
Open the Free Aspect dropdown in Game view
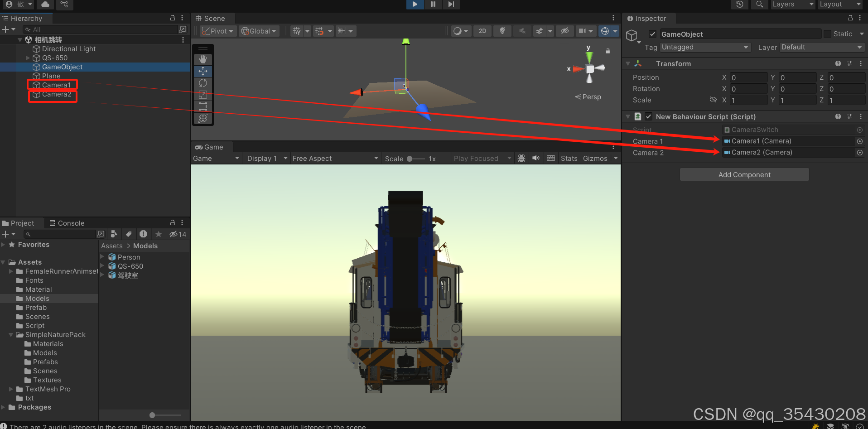(335, 158)
